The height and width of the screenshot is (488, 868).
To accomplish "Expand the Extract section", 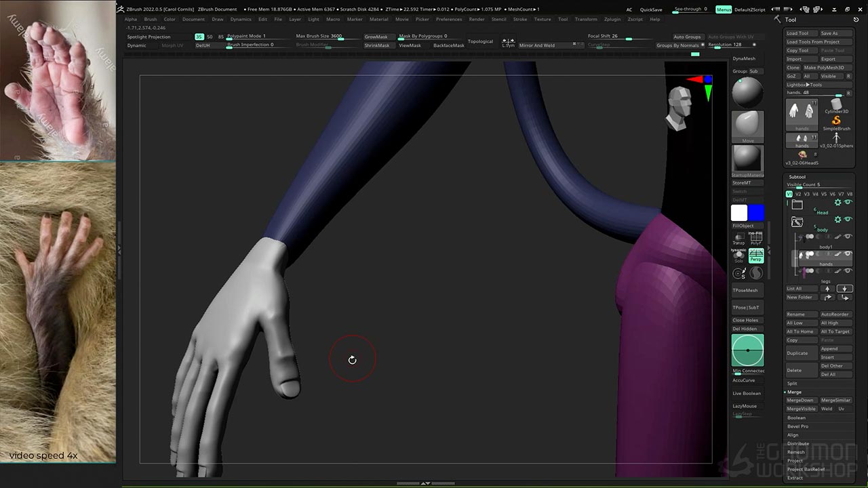I will (795, 478).
